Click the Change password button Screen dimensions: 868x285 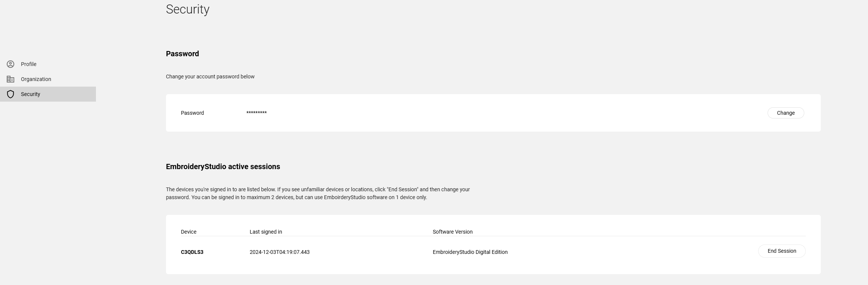point(786,113)
